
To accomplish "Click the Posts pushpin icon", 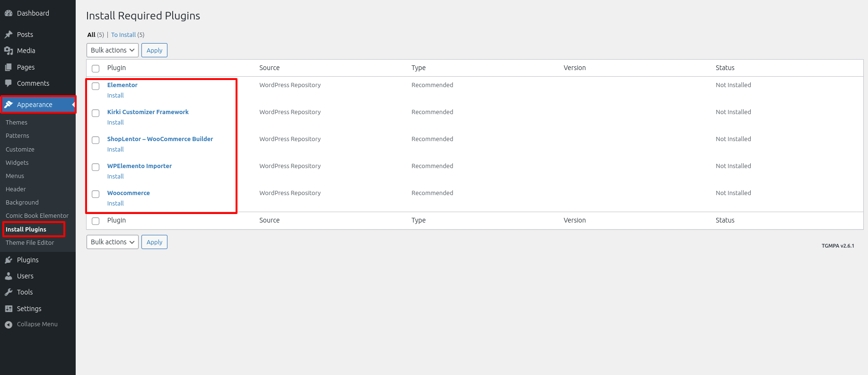I will coord(9,35).
